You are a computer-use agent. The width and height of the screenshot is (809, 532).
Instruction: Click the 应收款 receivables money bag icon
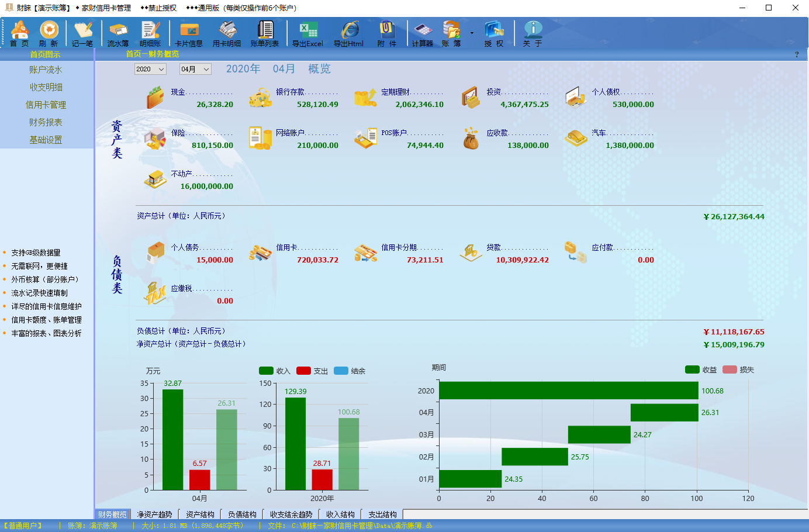pos(471,138)
